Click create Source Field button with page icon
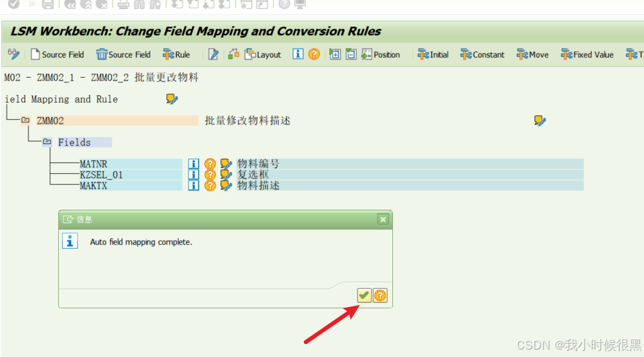 [x=57, y=54]
